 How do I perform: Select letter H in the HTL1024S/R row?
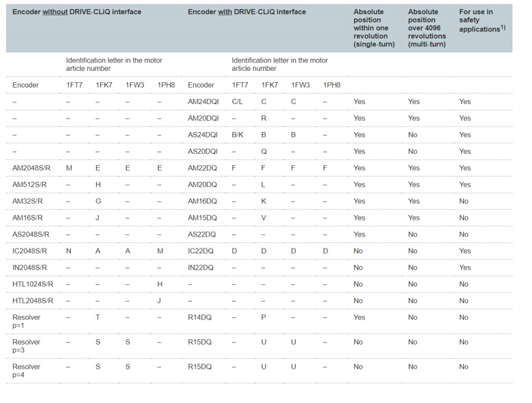pos(160,284)
